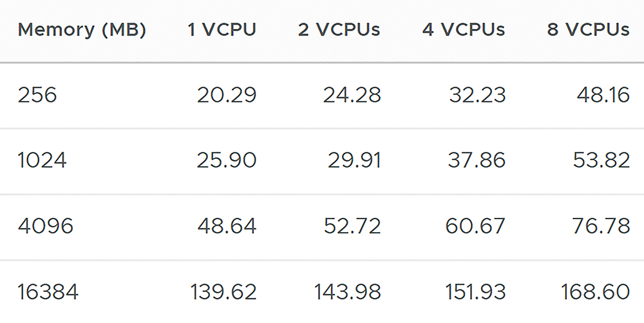Click the 1024 memory row label
Image resolution: width=644 pixels, height=323 pixels.
[42, 160]
